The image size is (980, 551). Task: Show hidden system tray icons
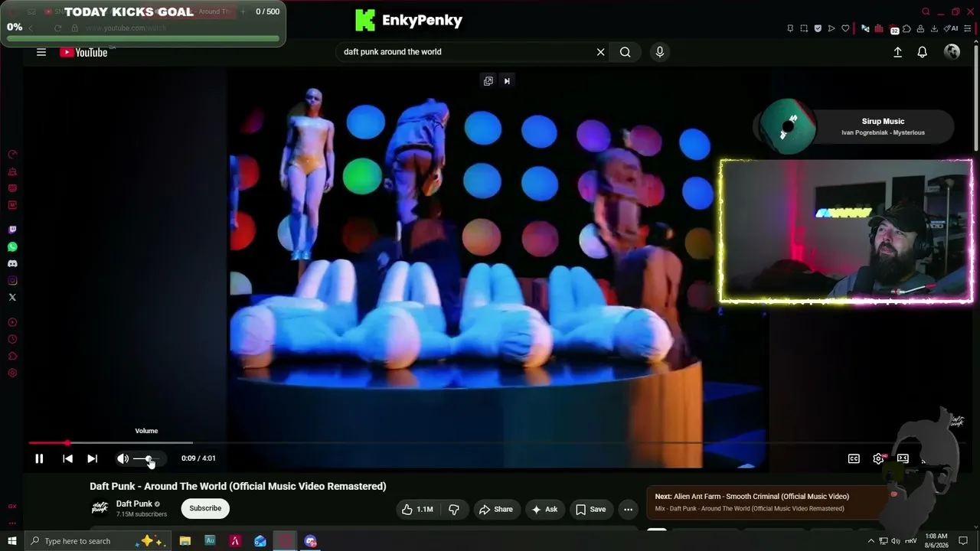click(871, 541)
